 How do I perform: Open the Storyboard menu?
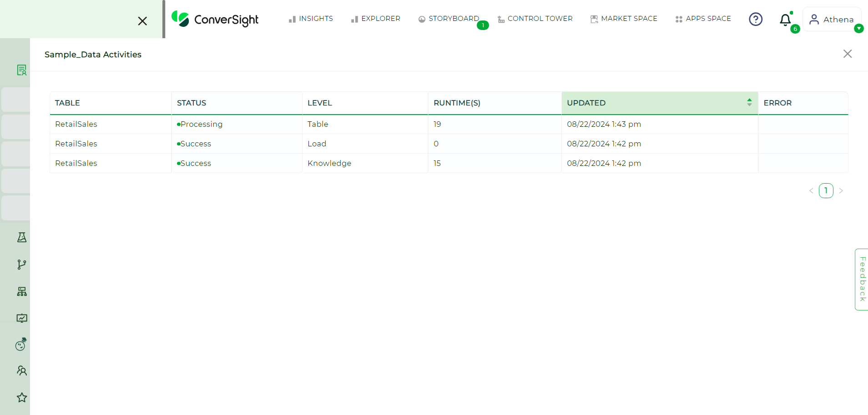coord(449,19)
